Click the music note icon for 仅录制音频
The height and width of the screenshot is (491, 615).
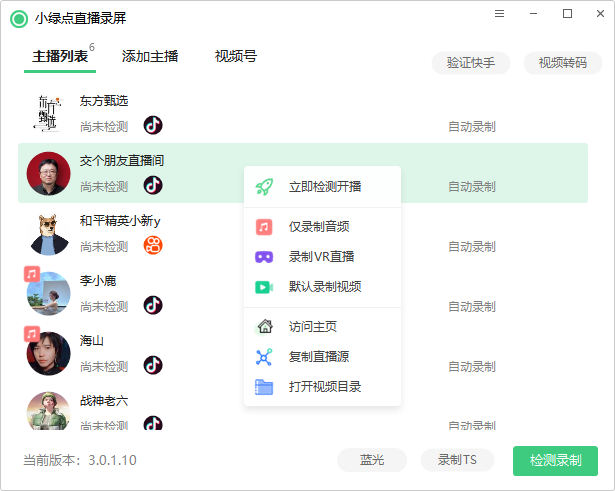click(264, 227)
